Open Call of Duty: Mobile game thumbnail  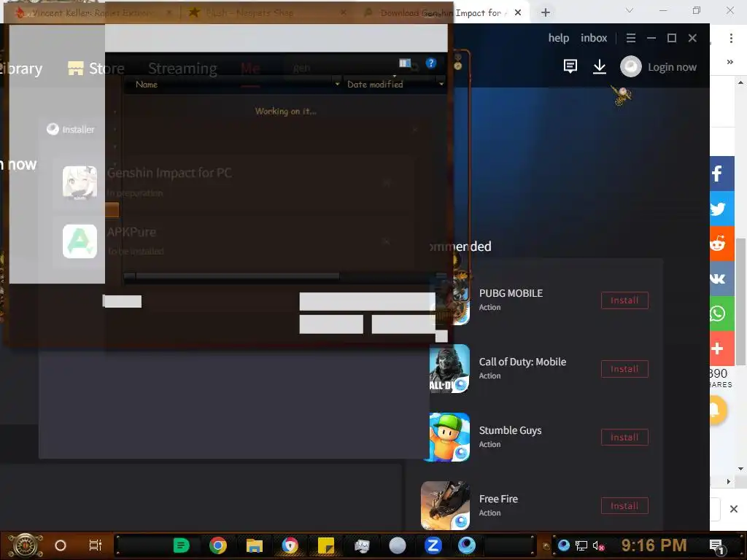point(449,368)
